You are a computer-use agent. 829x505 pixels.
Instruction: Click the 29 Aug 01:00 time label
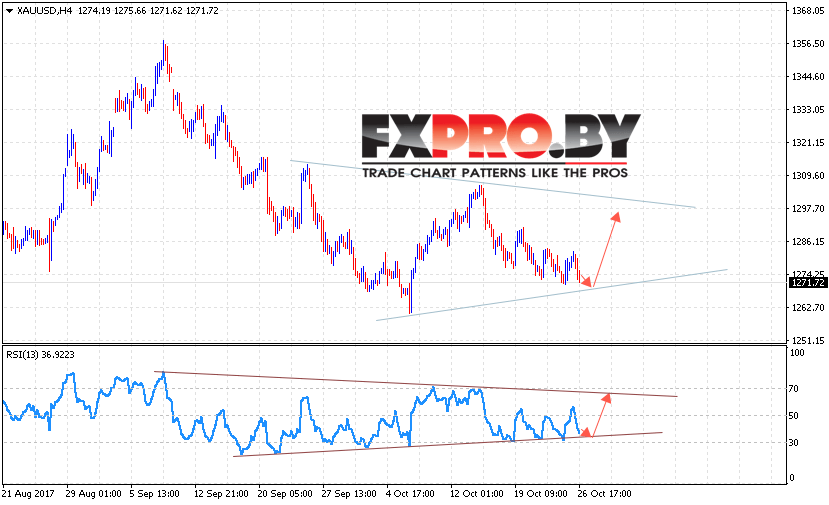click(94, 493)
